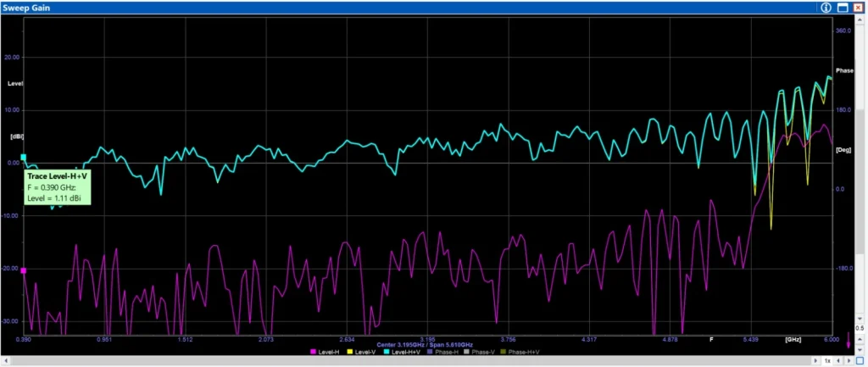Click the F frequency axis label
This screenshot has width=868, height=367.
[712, 339]
